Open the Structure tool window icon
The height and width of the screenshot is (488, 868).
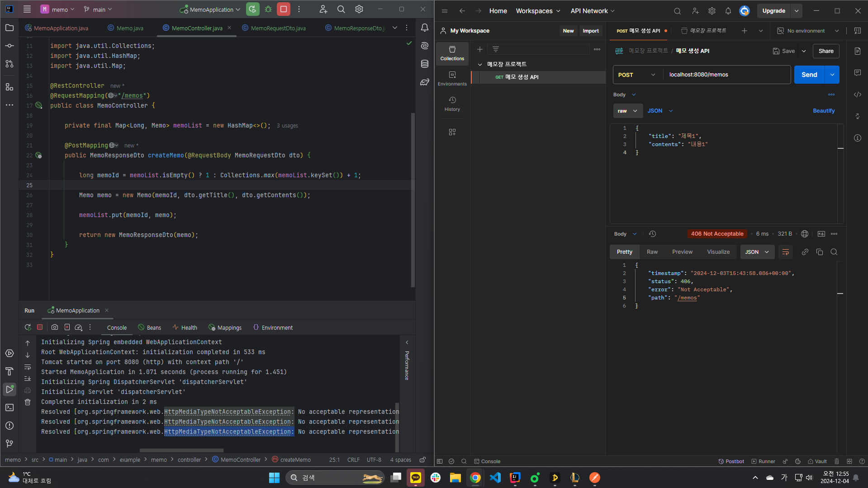[9, 87]
